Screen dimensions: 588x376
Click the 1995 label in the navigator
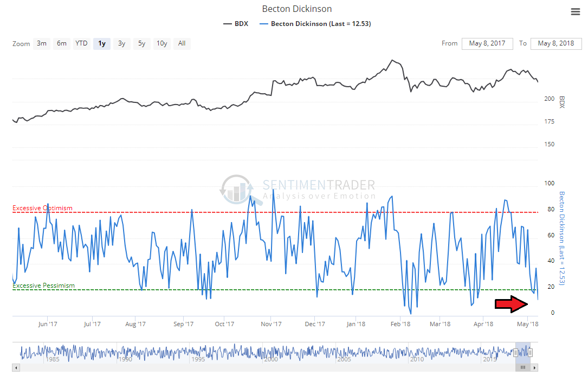(198, 359)
